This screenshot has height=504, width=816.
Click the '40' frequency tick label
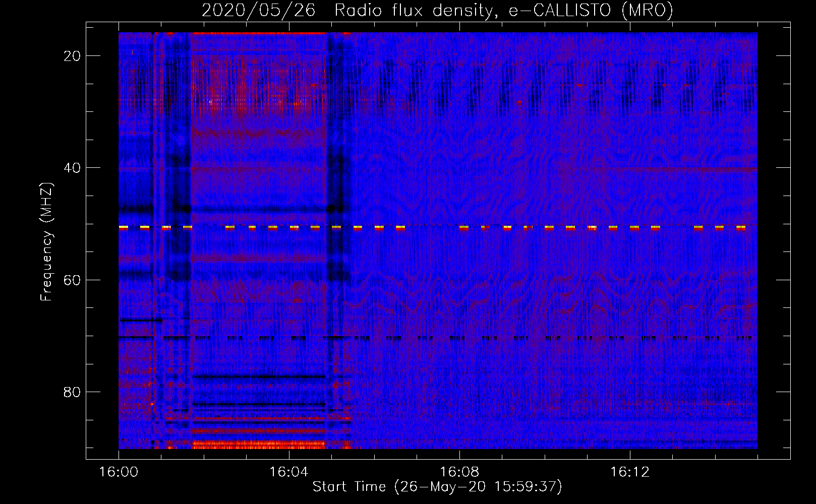[x=73, y=168]
